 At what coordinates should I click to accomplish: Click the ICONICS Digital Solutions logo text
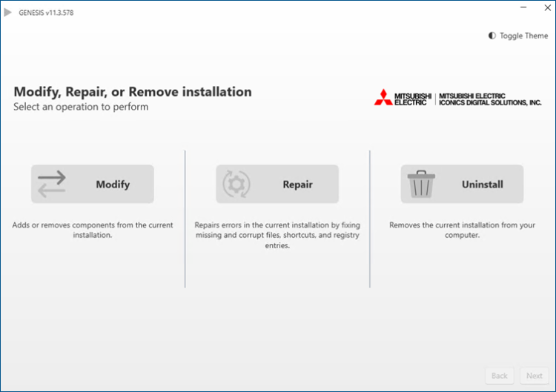coord(490,99)
